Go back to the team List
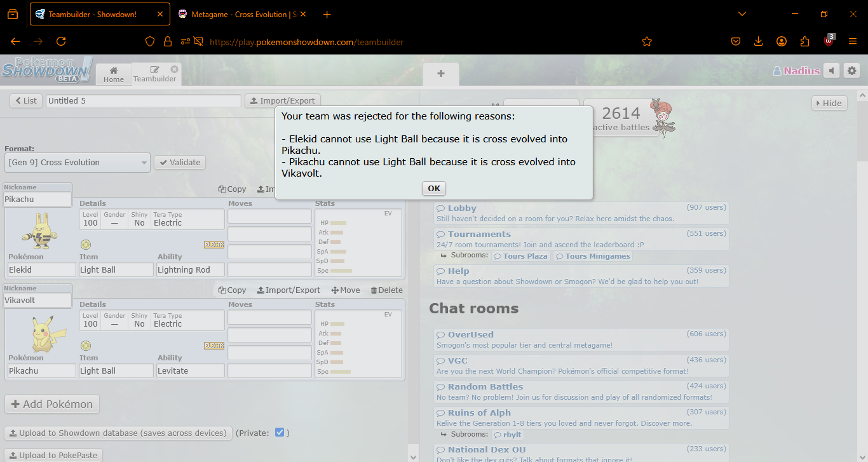 25,100
